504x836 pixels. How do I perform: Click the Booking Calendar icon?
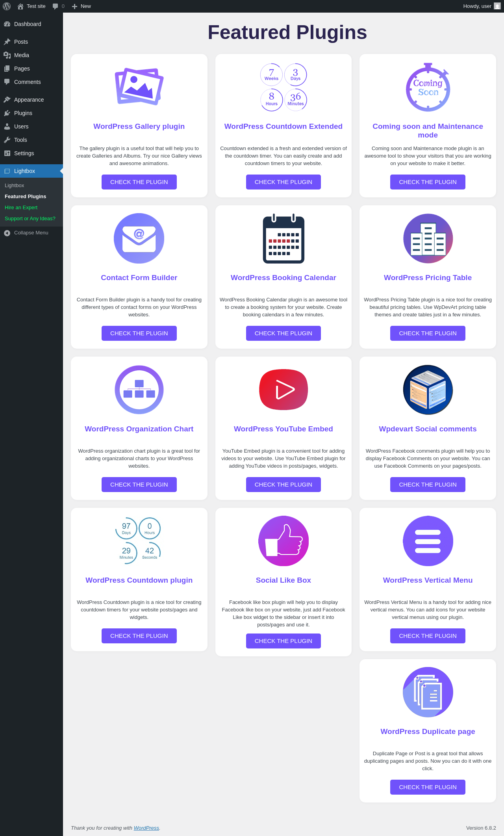283,238
